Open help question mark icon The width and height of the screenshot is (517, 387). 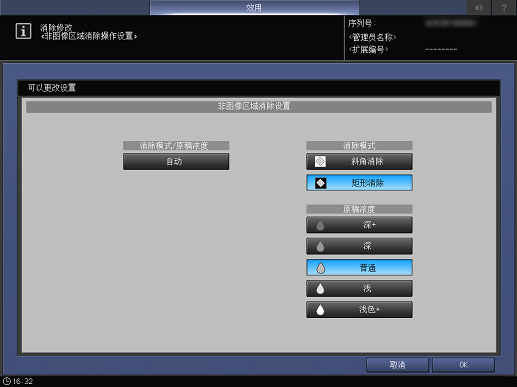(x=504, y=7)
